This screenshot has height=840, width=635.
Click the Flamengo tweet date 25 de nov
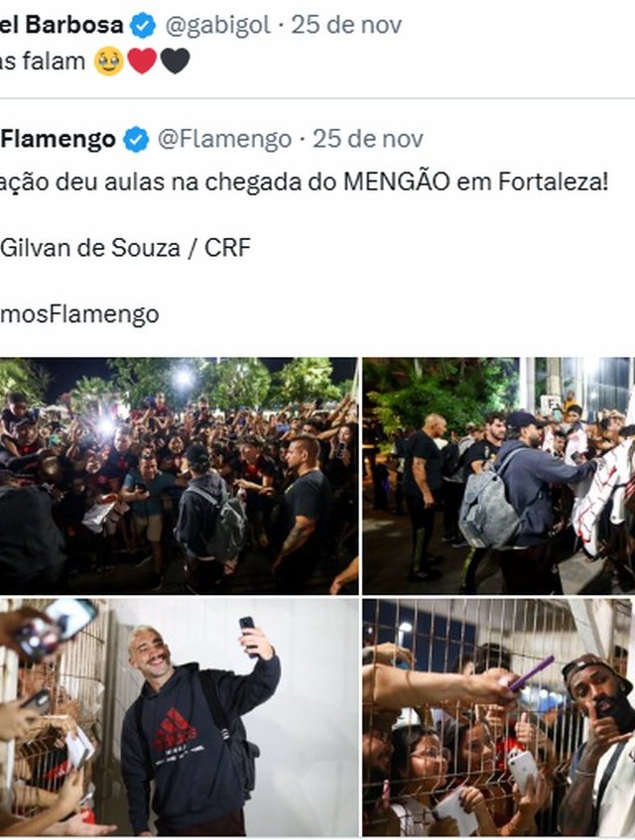(367, 139)
